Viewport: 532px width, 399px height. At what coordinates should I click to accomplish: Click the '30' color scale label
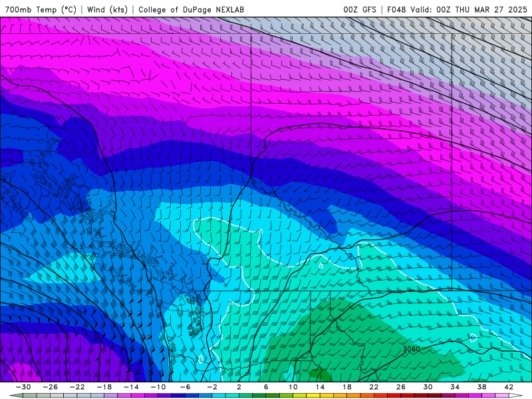click(428, 387)
